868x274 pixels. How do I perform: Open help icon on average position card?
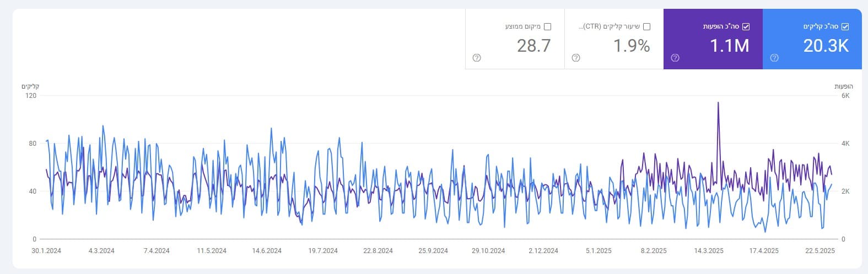pyautogui.click(x=477, y=58)
